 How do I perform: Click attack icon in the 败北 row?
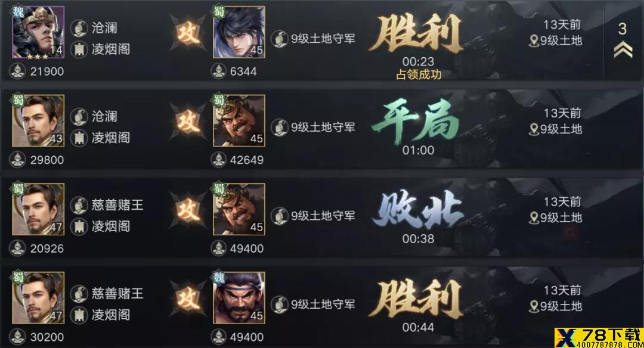click(188, 210)
